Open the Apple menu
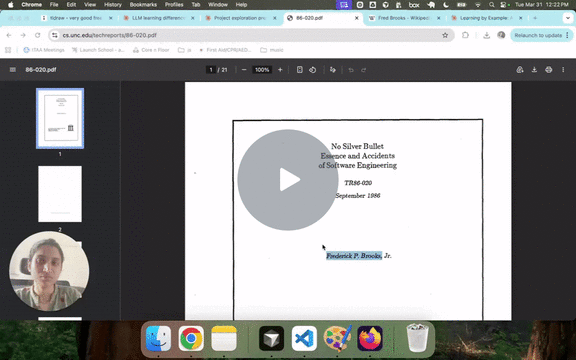The height and width of the screenshot is (360, 576). click(x=11, y=5)
